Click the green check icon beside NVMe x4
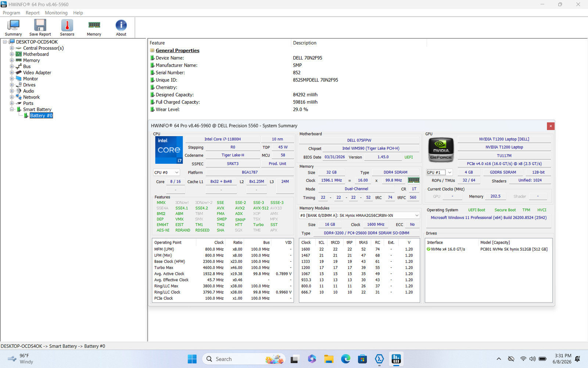The width and height of the screenshot is (588, 368). pyautogui.click(x=428, y=249)
